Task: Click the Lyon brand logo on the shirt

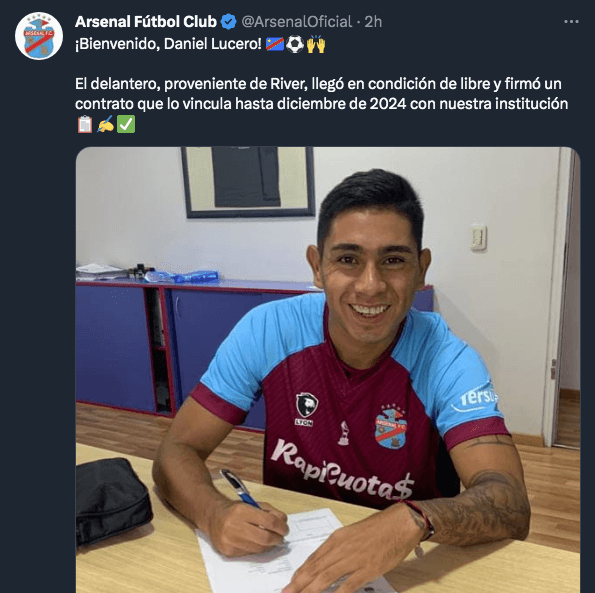Action: coord(306,409)
